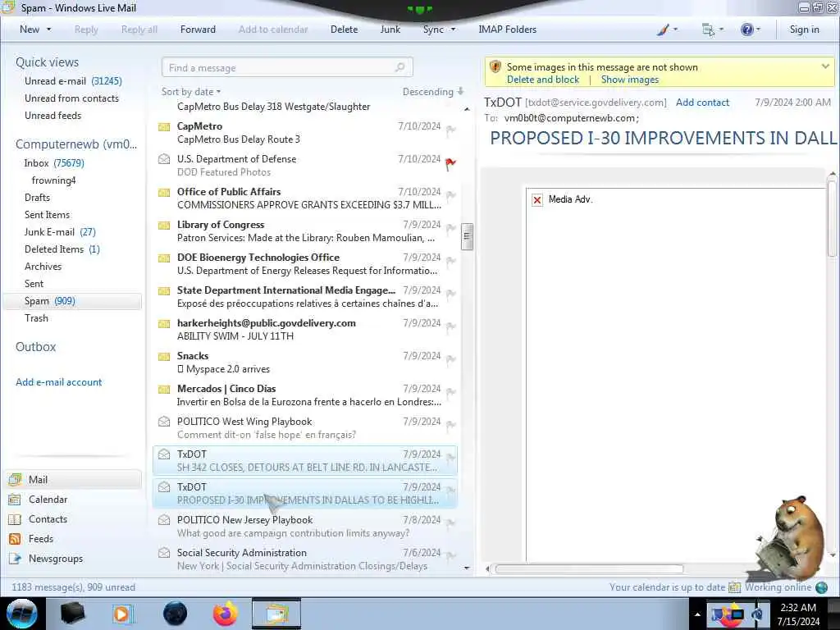Click the message list vertical scrollbar thumb
Viewport: 840px width, 630px height.
[467, 236]
